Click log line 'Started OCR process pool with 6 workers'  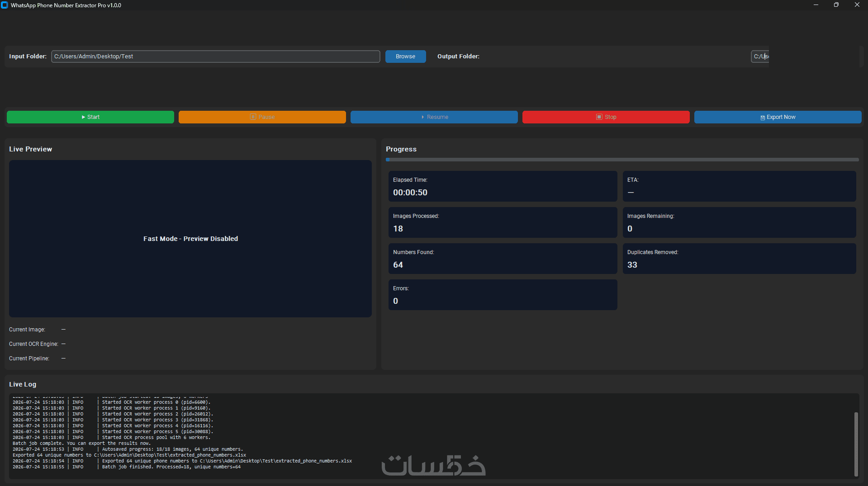tap(112, 438)
